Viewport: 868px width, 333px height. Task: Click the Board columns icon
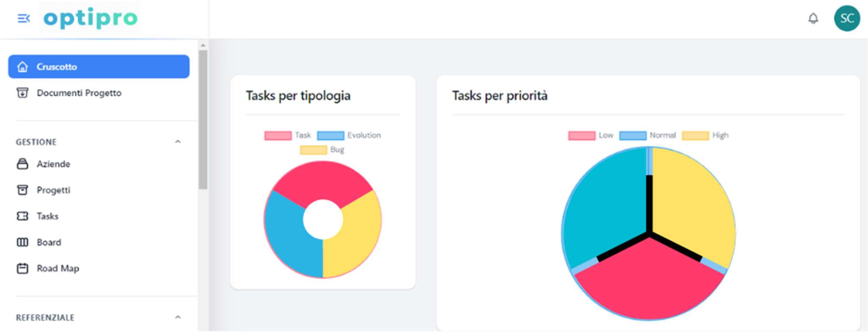pos(22,242)
